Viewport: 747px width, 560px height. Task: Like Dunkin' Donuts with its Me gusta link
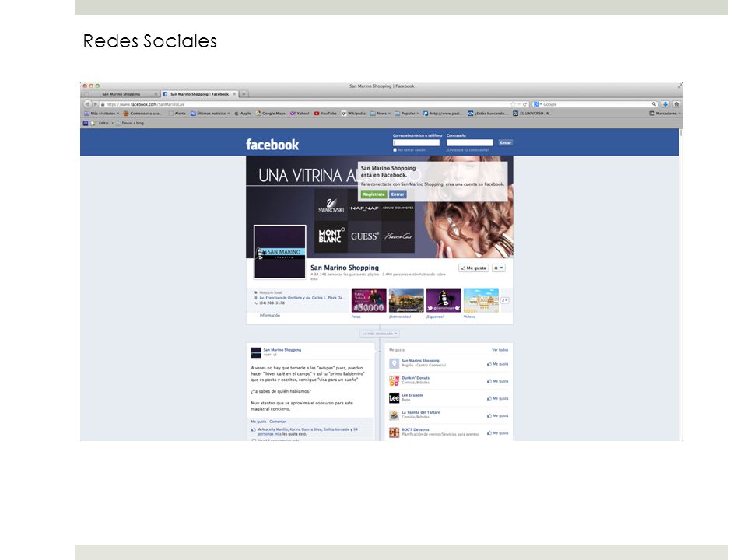click(x=498, y=381)
